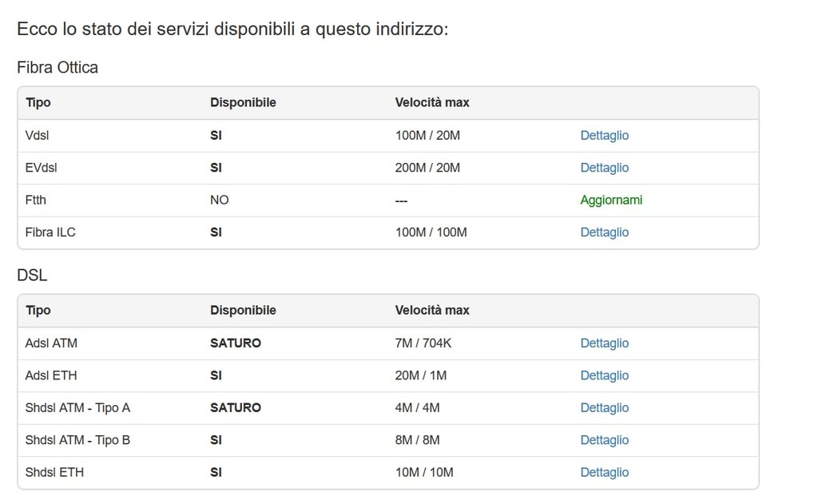Screen dimensions: 818x504
Task: Click the Velocità max header in DSL table
Action: pyautogui.click(x=432, y=310)
